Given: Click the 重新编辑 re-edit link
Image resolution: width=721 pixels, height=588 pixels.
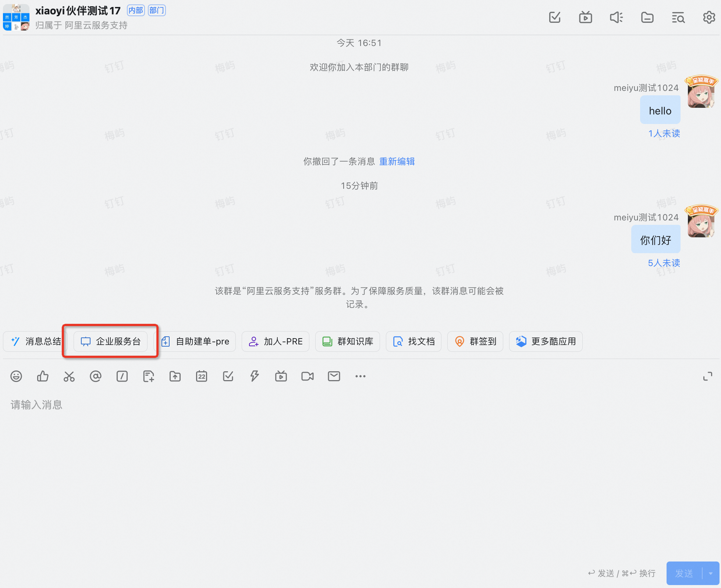Looking at the screenshot, I should (397, 162).
